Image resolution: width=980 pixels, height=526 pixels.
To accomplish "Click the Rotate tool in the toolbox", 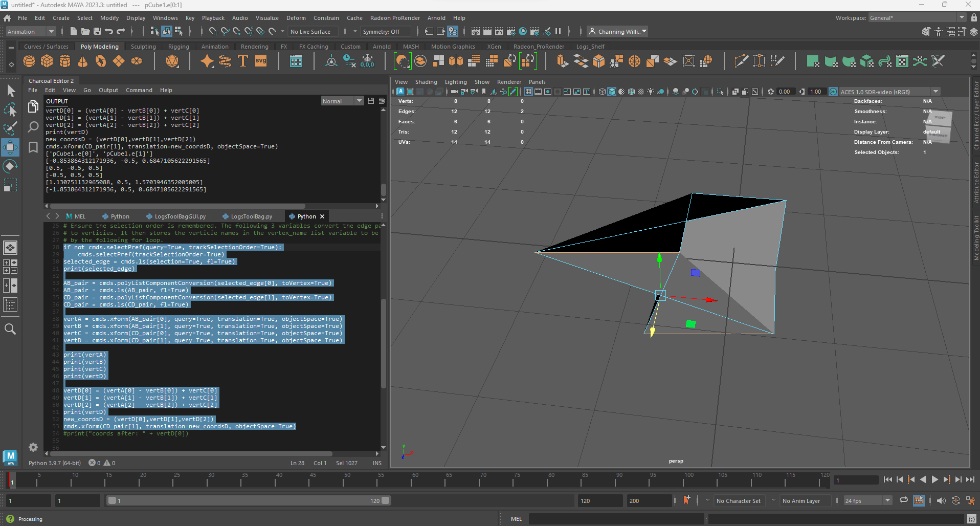I will click(x=10, y=166).
